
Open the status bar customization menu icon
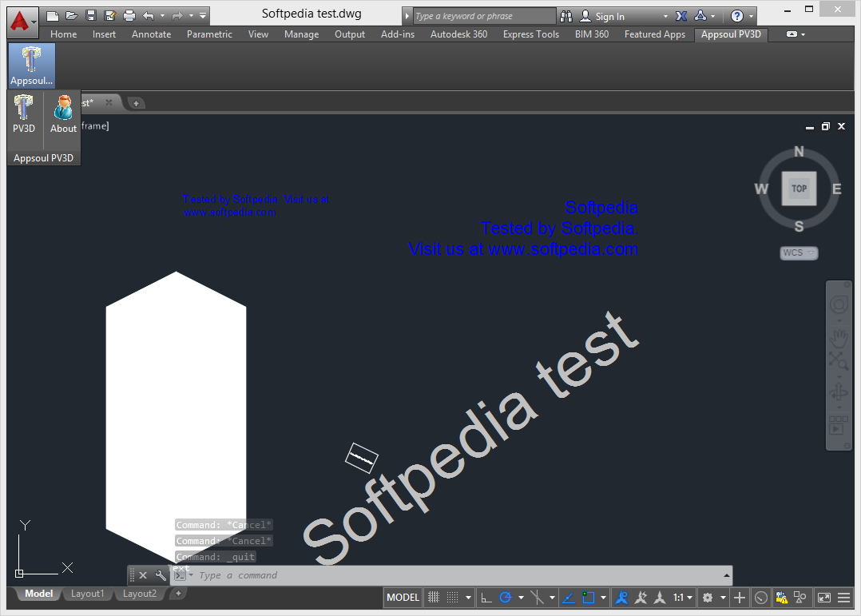tap(844, 598)
